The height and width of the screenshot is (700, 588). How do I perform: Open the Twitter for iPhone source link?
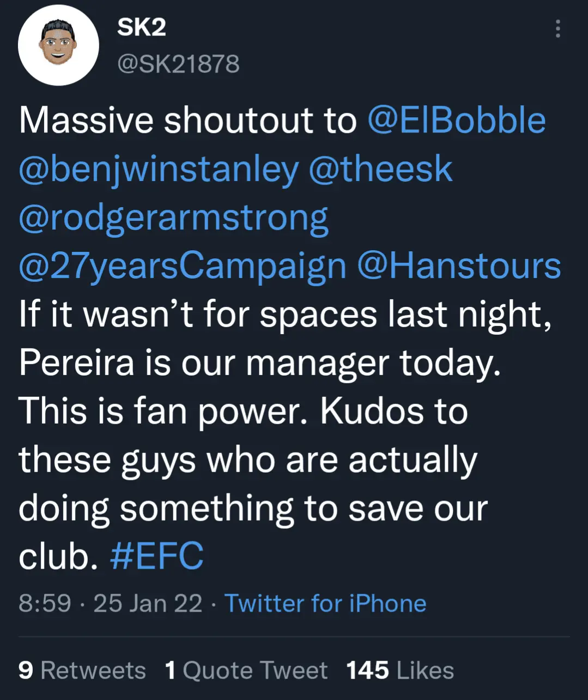pyautogui.click(x=325, y=604)
